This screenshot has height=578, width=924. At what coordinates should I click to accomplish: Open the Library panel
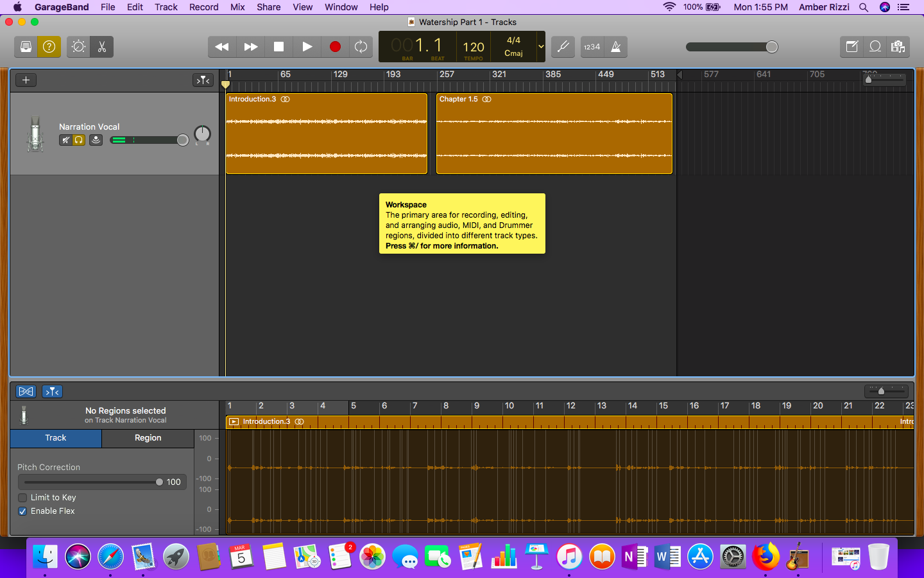(x=26, y=47)
